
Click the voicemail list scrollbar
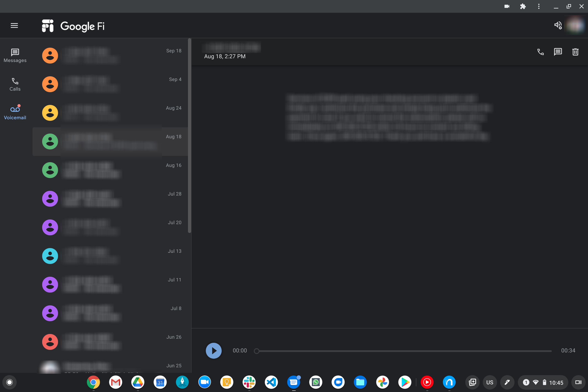tap(189, 135)
